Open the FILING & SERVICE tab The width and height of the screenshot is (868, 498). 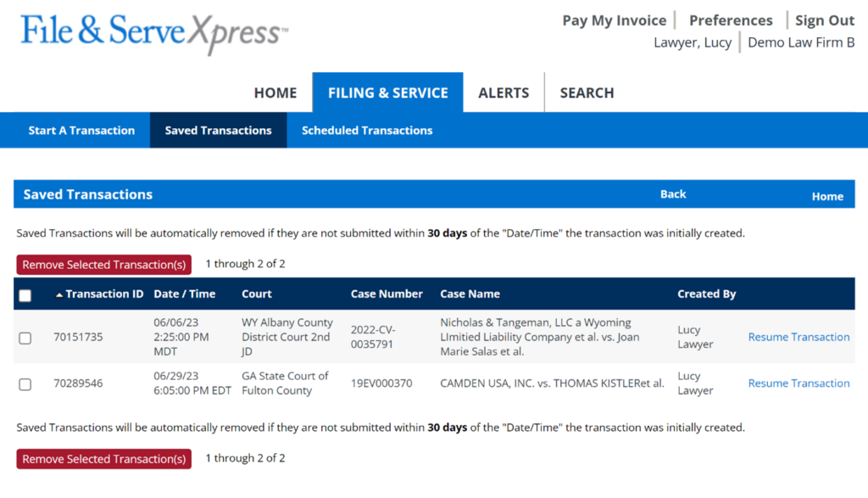pos(387,92)
